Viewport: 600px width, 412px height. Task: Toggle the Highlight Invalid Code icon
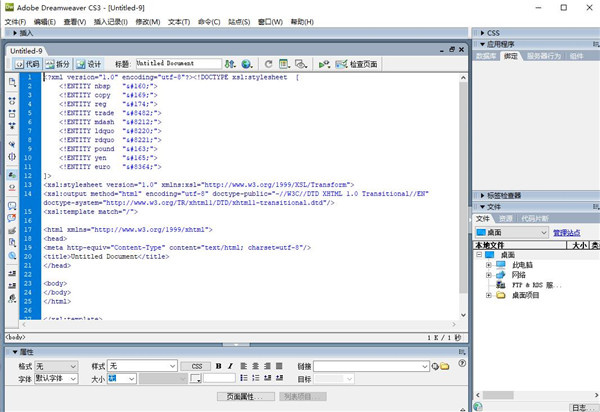pos(12,187)
